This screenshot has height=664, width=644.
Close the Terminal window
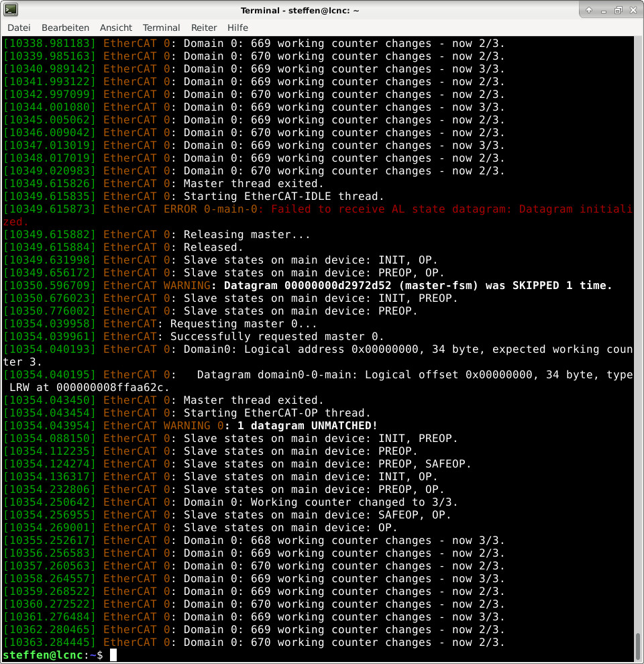[x=633, y=10]
